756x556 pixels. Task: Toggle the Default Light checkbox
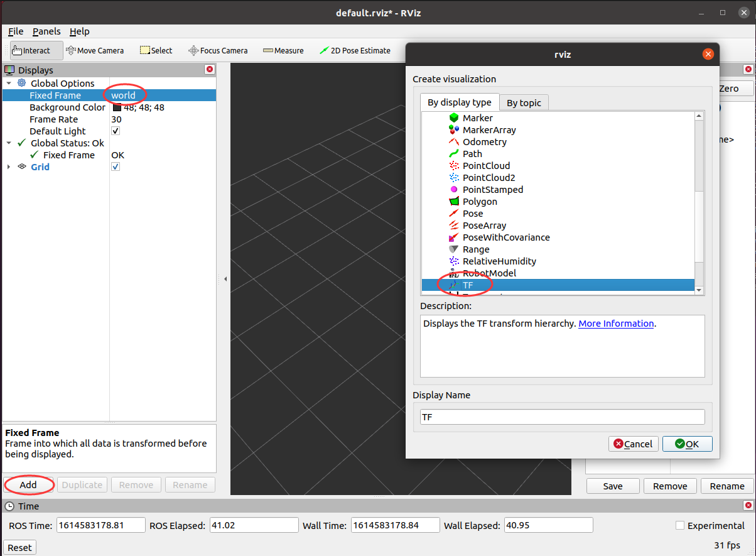pos(116,131)
